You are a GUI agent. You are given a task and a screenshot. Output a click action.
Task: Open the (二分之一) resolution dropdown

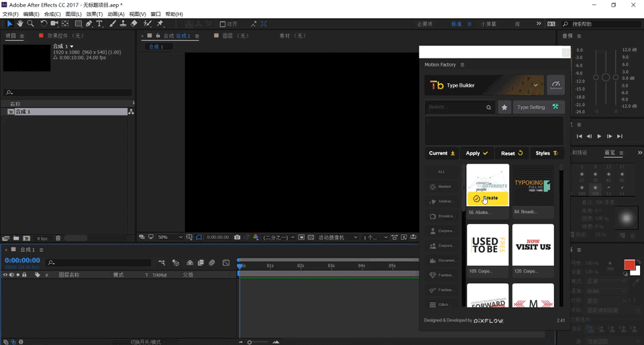(279, 237)
